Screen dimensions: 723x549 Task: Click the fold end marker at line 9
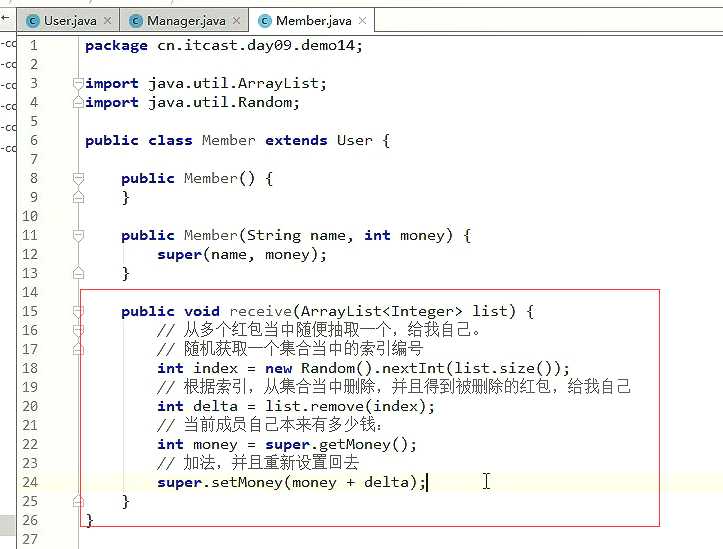pyautogui.click(x=78, y=197)
